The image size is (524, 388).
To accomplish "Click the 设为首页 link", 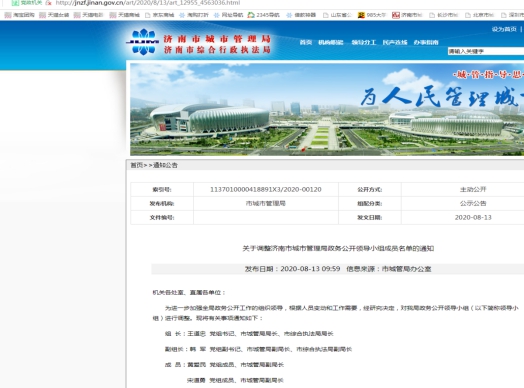I will [x=504, y=29].
